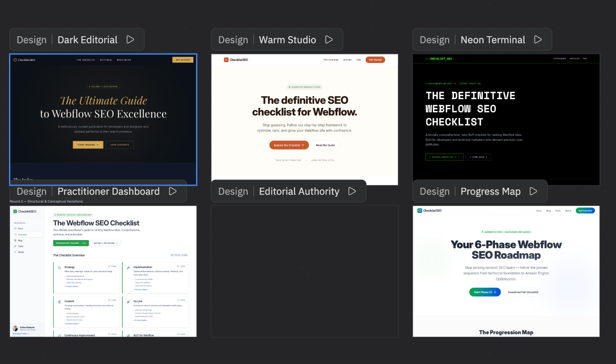Play the Neon Terminal design preview
This screenshot has width=616, height=364.
tap(538, 40)
